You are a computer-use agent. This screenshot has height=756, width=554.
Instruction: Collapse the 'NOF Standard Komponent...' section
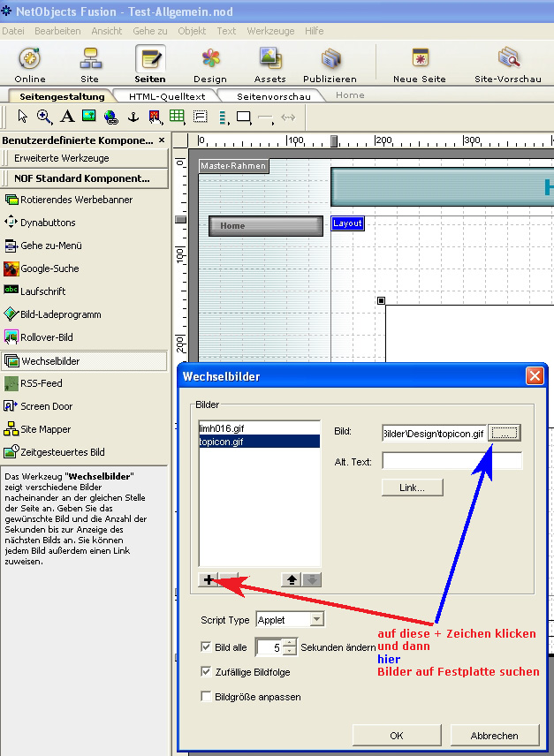85,178
